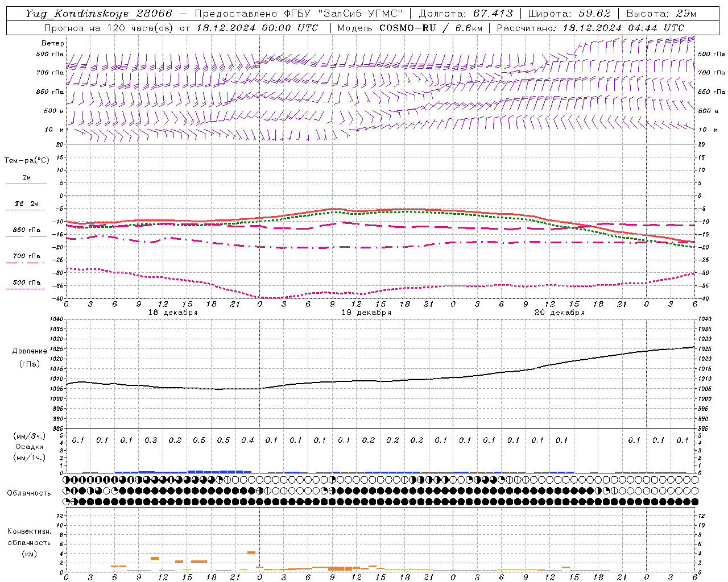This screenshot has height=582, width=728.
Task: Click the Облачность cloudiness label
Action: coord(30,493)
